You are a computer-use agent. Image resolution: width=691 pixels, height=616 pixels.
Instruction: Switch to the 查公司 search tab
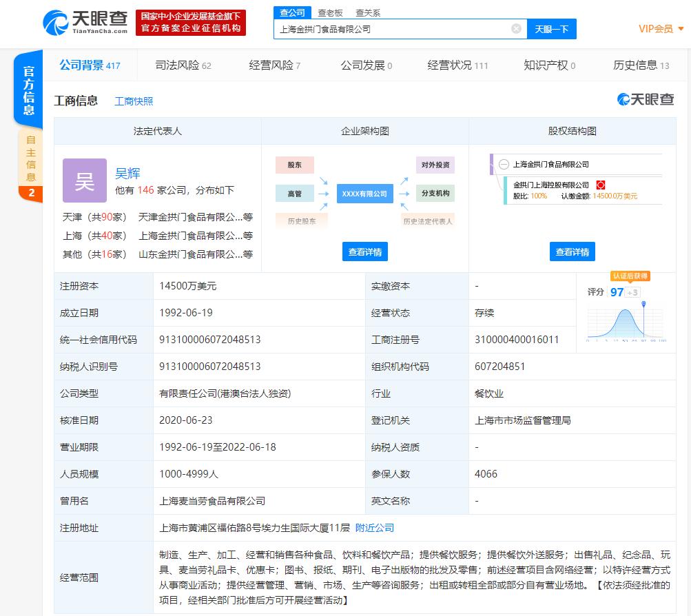[292, 12]
